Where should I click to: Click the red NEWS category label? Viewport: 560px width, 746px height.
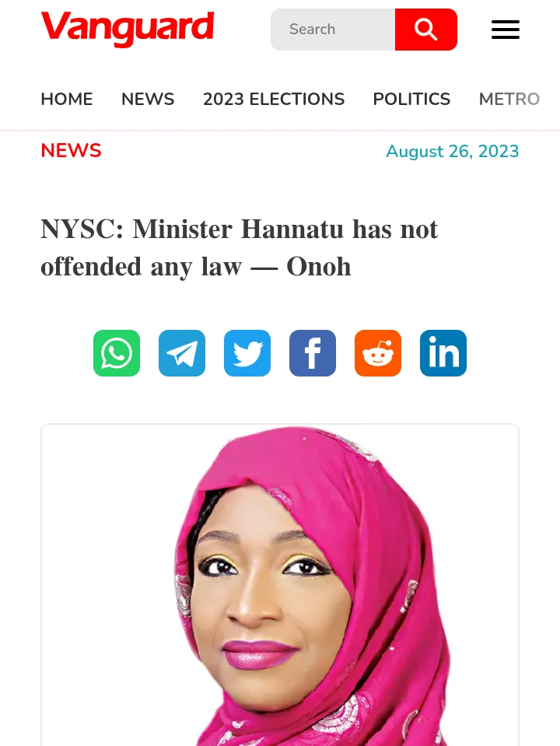pos(71,151)
